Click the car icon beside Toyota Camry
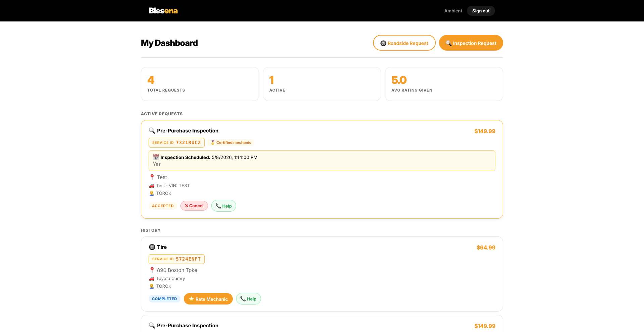644x332 pixels. 152,278
